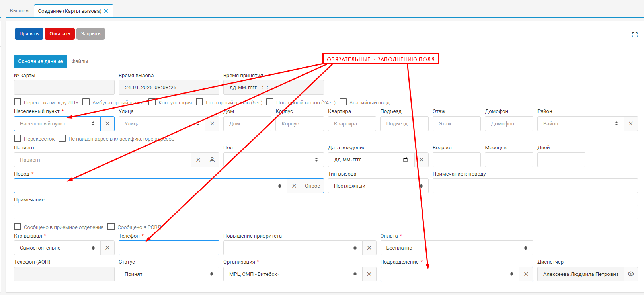Clear the Дата рождения field
This screenshot has width=644, height=295.
(x=422, y=160)
